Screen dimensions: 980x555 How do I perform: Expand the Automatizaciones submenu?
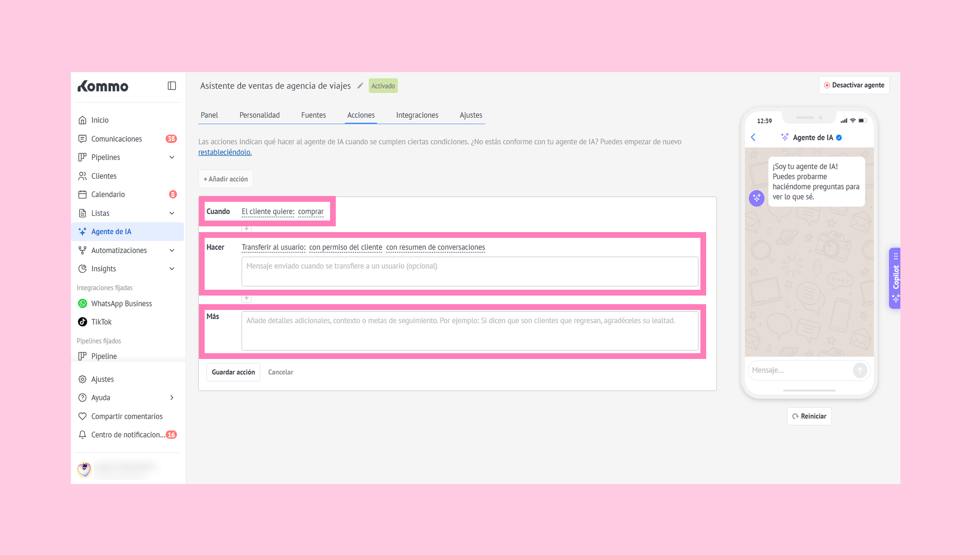(172, 250)
